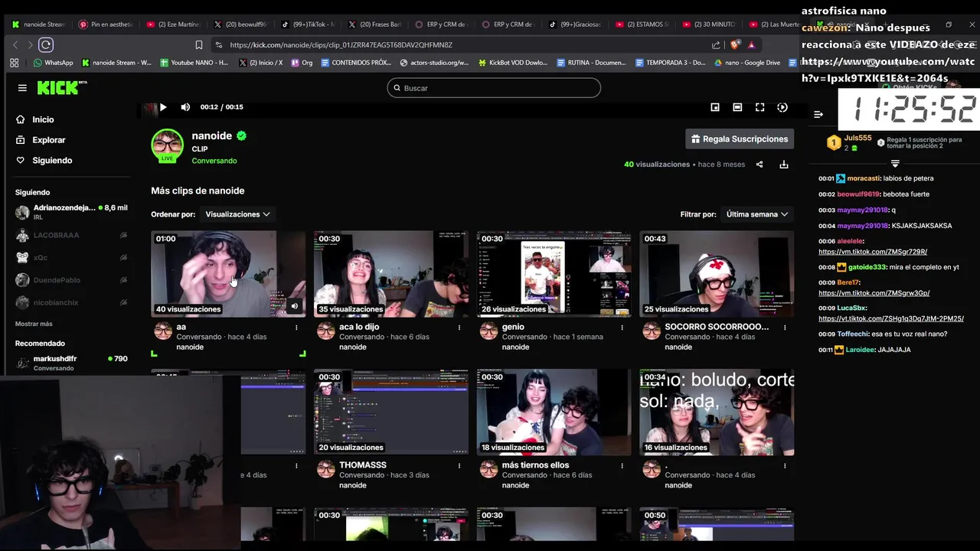This screenshot has width=980, height=551.
Task: Open nanoide's live avatar
Action: point(167,145)
